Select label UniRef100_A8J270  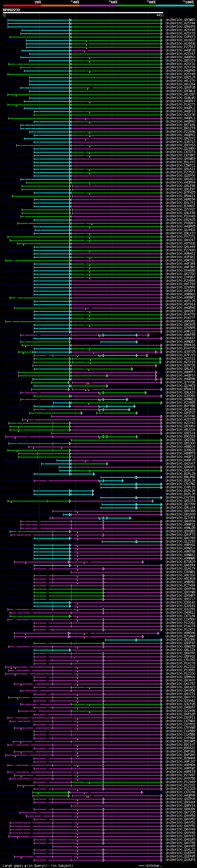coord(180,81)
